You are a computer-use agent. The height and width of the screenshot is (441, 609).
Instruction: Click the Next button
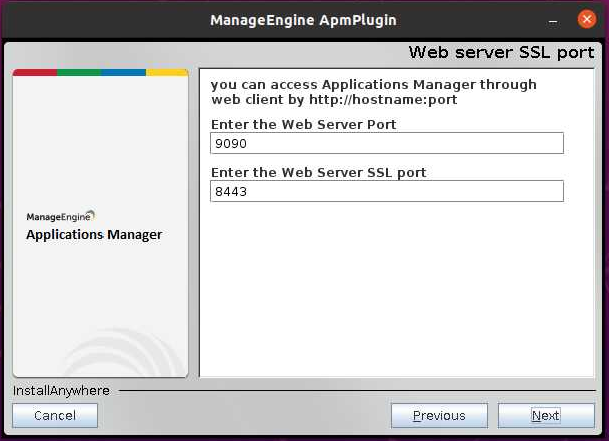pyautogui.click(x=546, y=415)
